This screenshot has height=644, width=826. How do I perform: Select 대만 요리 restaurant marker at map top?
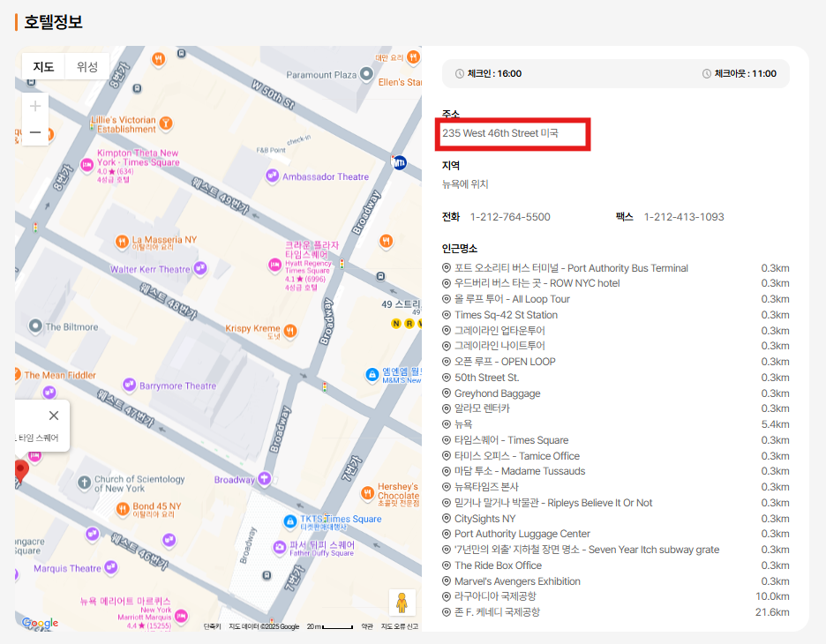[414, 56]
